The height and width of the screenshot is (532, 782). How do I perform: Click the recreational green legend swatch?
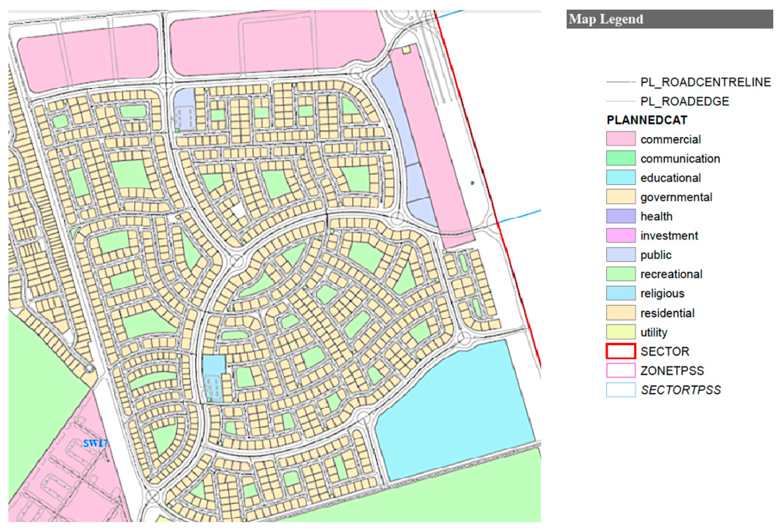621,274
